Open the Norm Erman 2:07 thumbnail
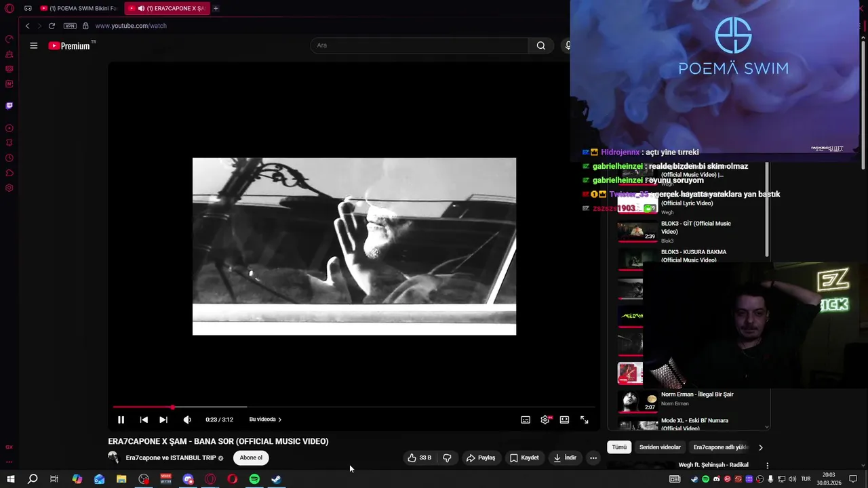The image size is (868, 488). point(637,401)
